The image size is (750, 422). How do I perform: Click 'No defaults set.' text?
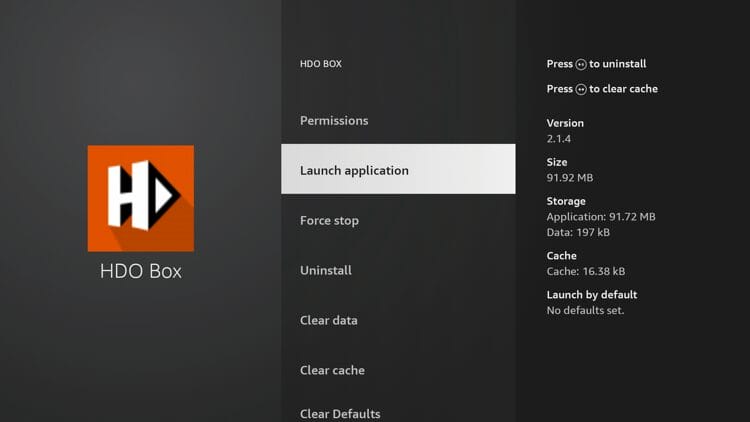[x=585, y=311]
